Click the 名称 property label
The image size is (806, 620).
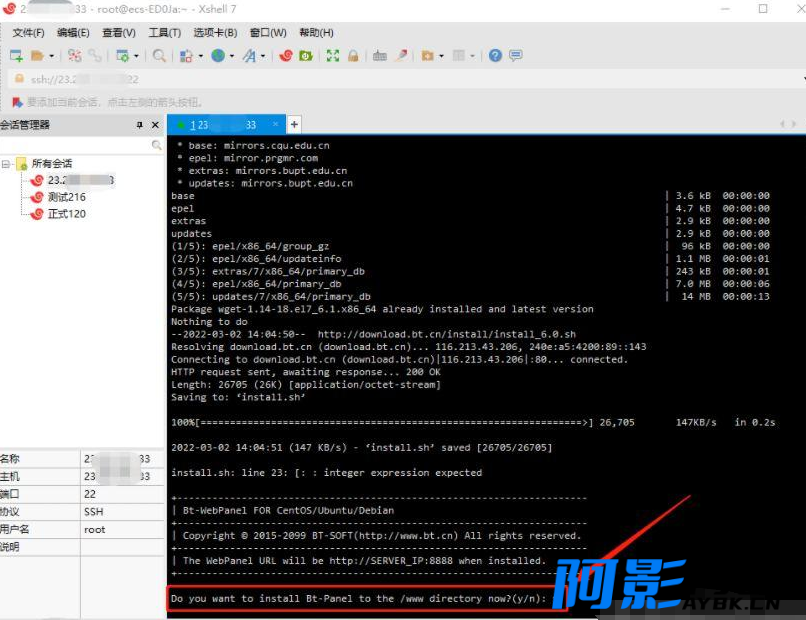10,459
